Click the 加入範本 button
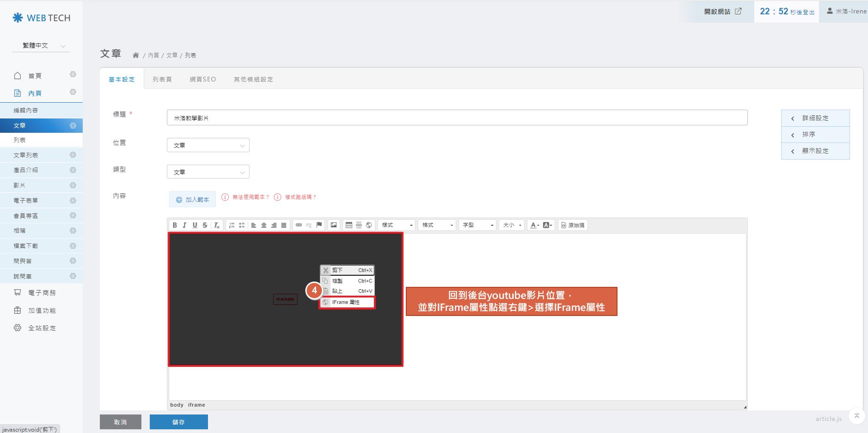The image size is (868, 433). coord(192,200)
